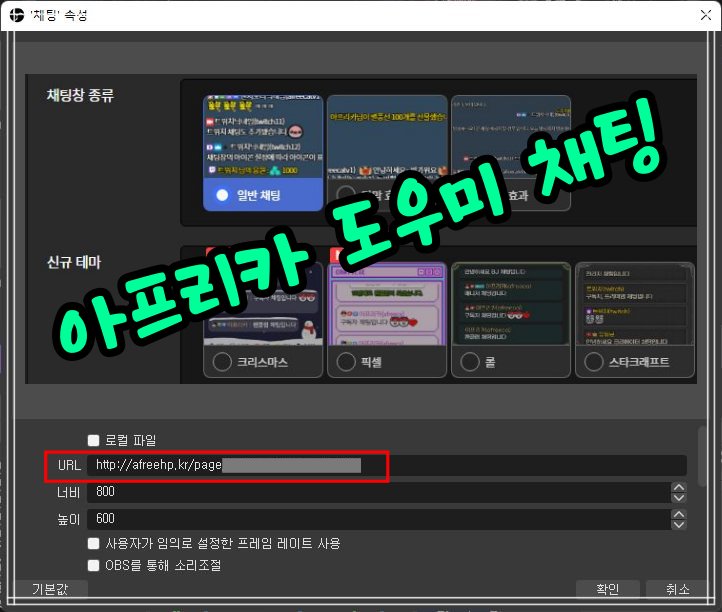Click the 신규 테마 heading text

click(x=74, y=262)
